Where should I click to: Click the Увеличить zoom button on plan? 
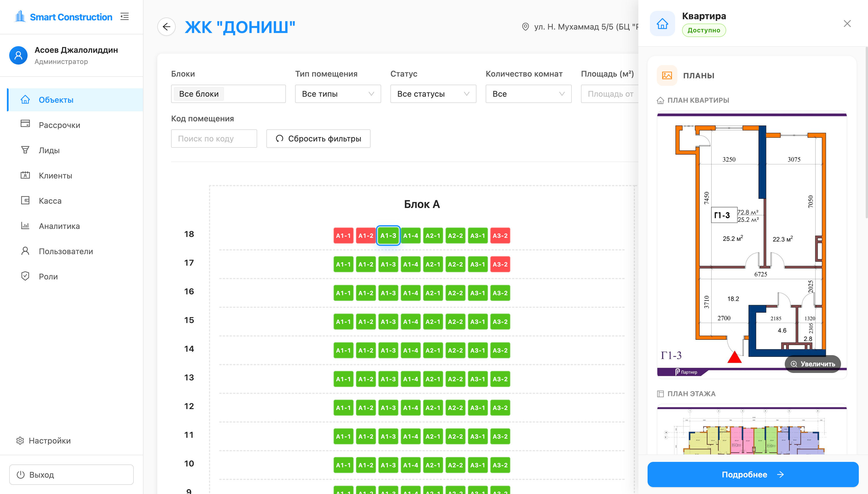pyautogui.click(x=812, y=364)
